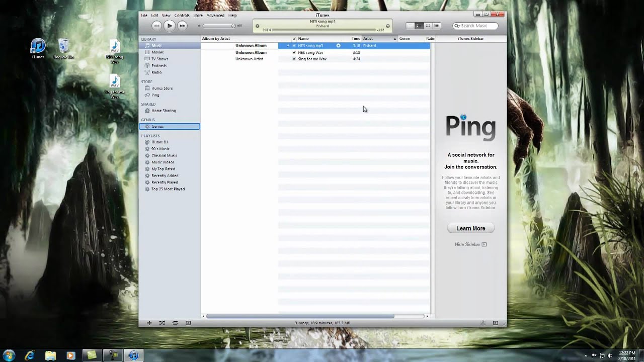Open the Store menu
644x362 pixels.
(x=198, y=16)
